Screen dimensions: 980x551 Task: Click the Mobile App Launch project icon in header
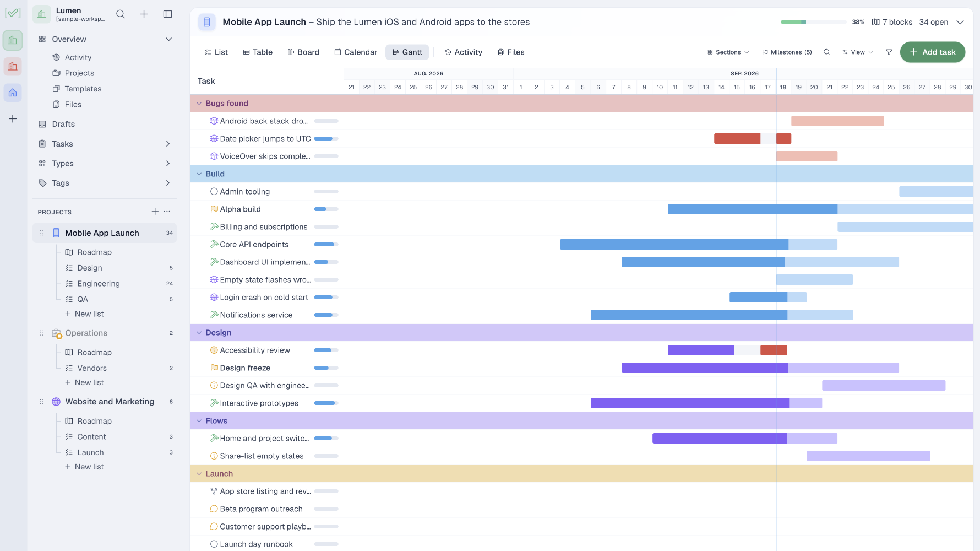[x=207, y=22]
